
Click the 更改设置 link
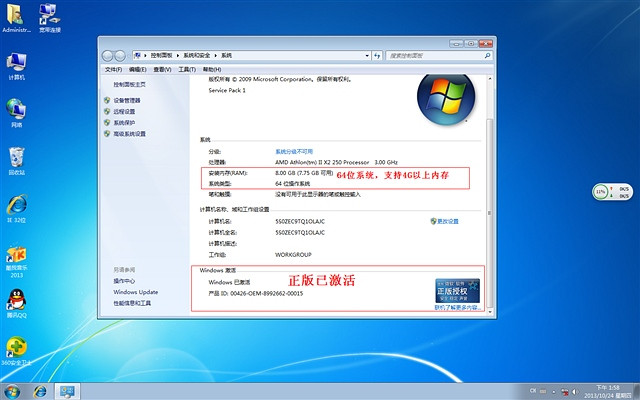point(448,221)
